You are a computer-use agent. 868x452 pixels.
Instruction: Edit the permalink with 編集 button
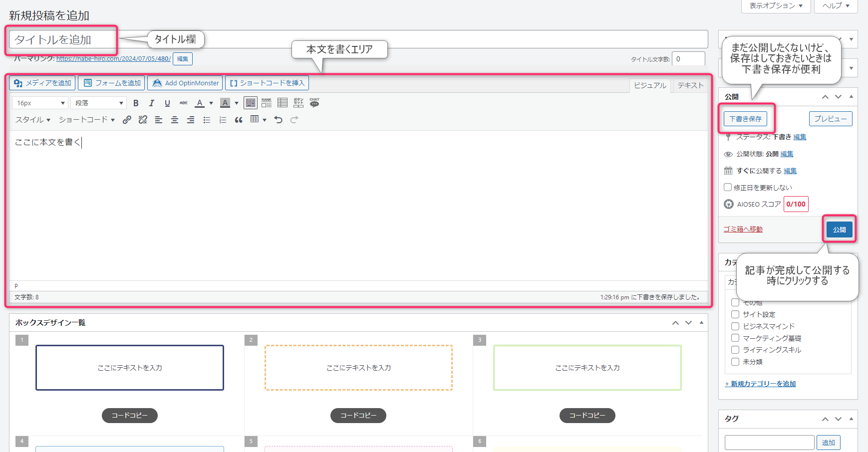pos(183,59)
